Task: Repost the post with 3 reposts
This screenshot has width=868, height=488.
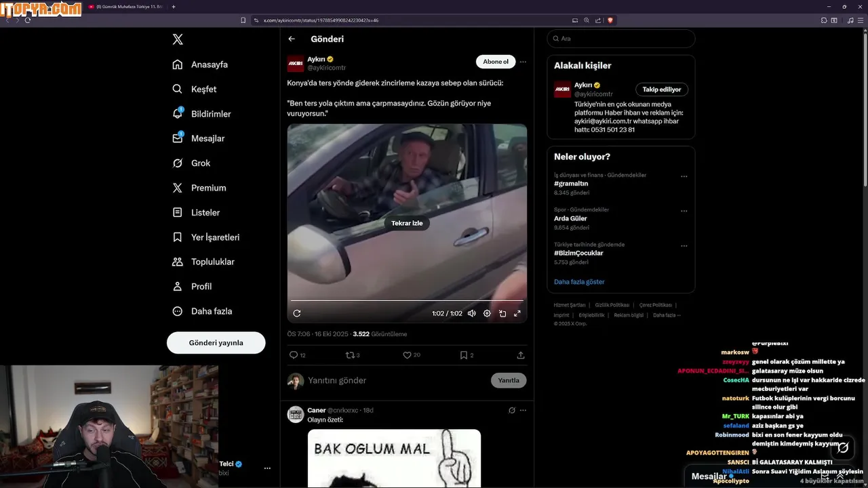Action: (353, 355)
